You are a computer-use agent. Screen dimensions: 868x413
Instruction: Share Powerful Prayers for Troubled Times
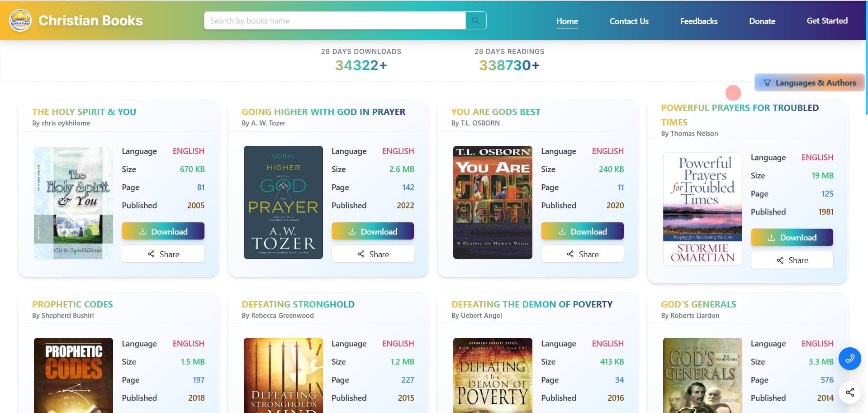[x=792, y=259]
